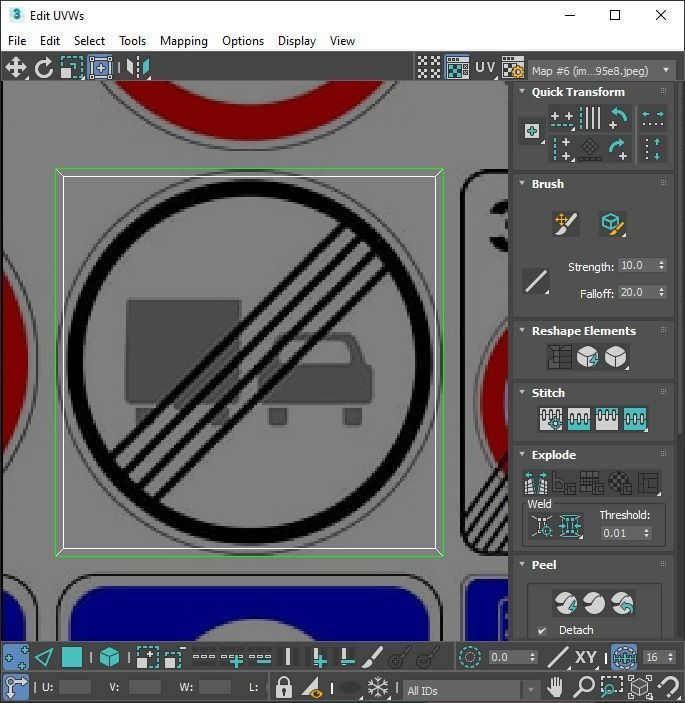The image size is (685, 703).
Task: Click the Break icon in Explode rollout
Action: (536, 482)
